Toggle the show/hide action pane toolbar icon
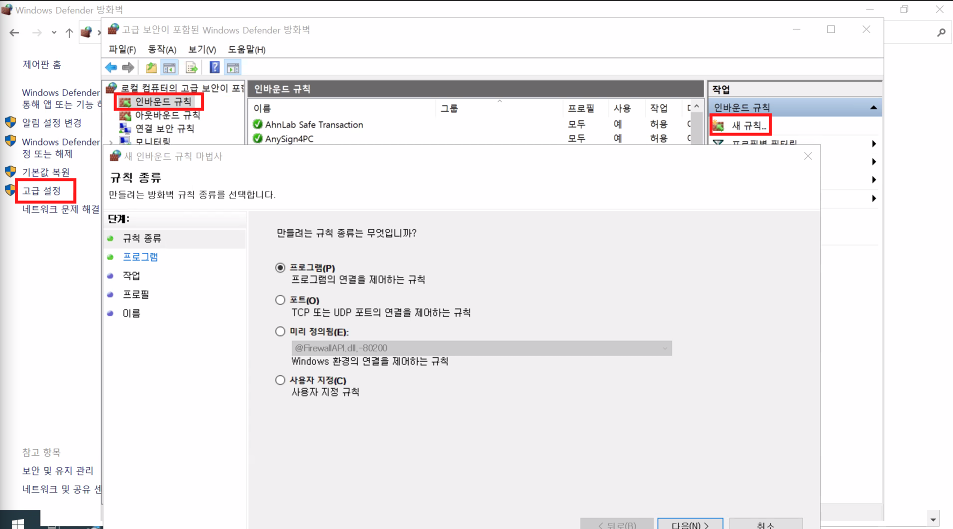The width and height of the screenshot is (953, 529). (x=233, y=67)
